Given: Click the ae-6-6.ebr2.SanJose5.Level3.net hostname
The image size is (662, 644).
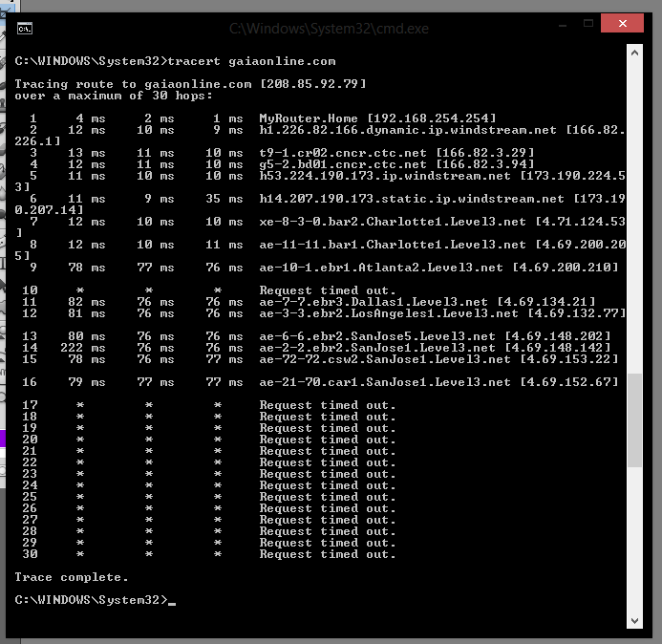Looking at the screenshot, I should [377, 336].
